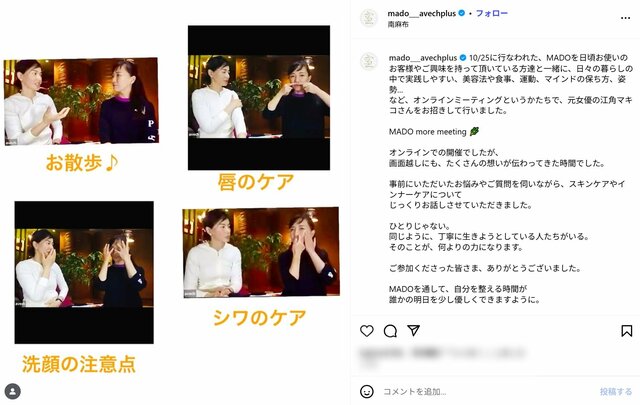Click the verified badge beside the header username
640x405 pixels.
[x=462, y=13]
